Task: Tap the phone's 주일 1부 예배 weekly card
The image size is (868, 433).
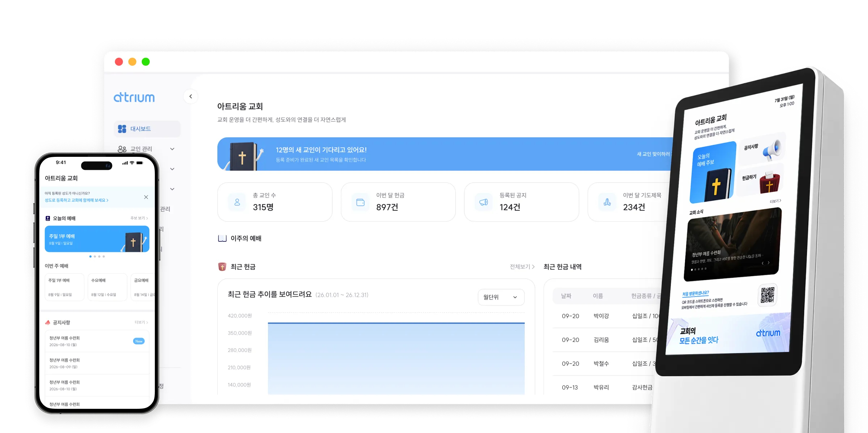Action: (64, 287)
